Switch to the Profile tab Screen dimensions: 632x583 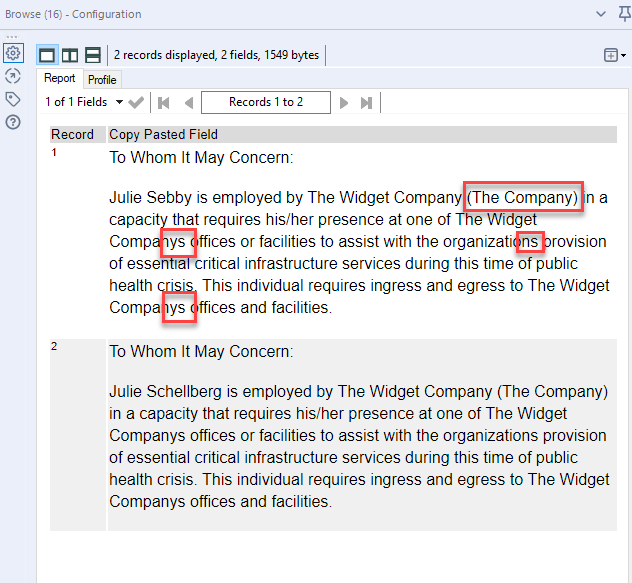pyautogui.click(x=102, y=80)
